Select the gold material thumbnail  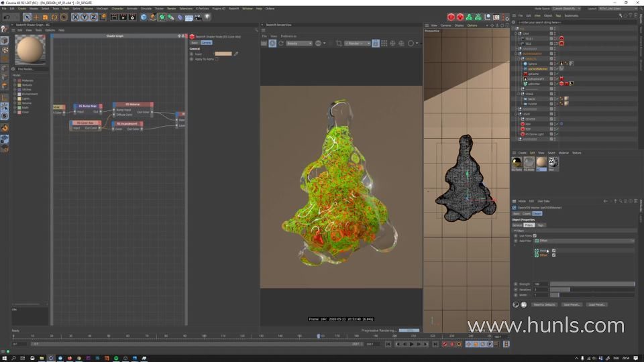517,162
